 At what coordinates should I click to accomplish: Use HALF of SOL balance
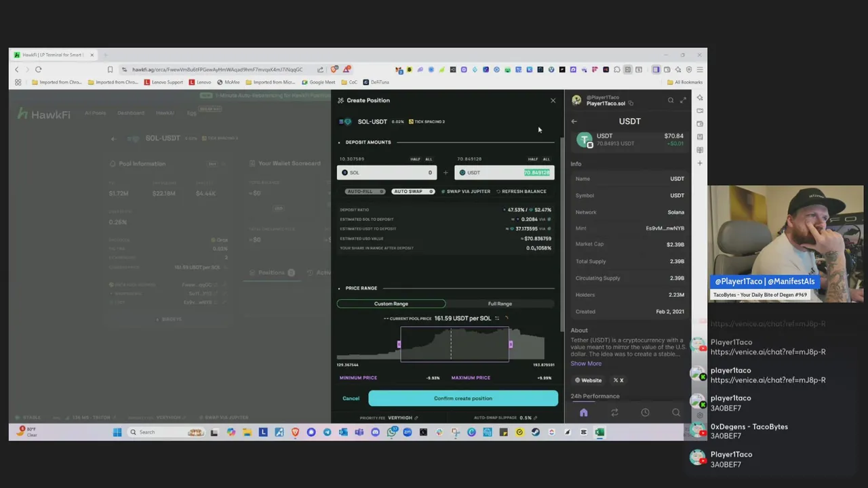pos(415,159)
